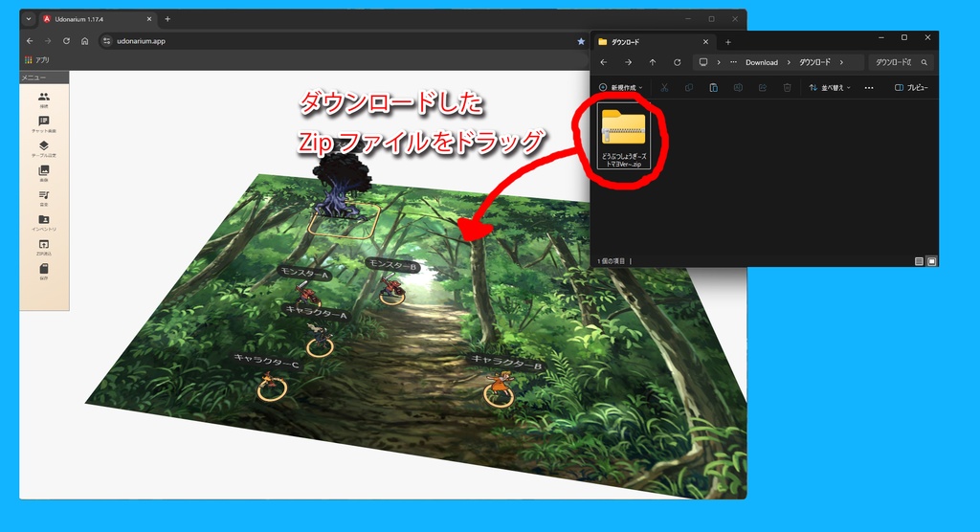Go up one folder in Explorer
The width and height of the screenshot is (980, 532).
tap(653, 62)
